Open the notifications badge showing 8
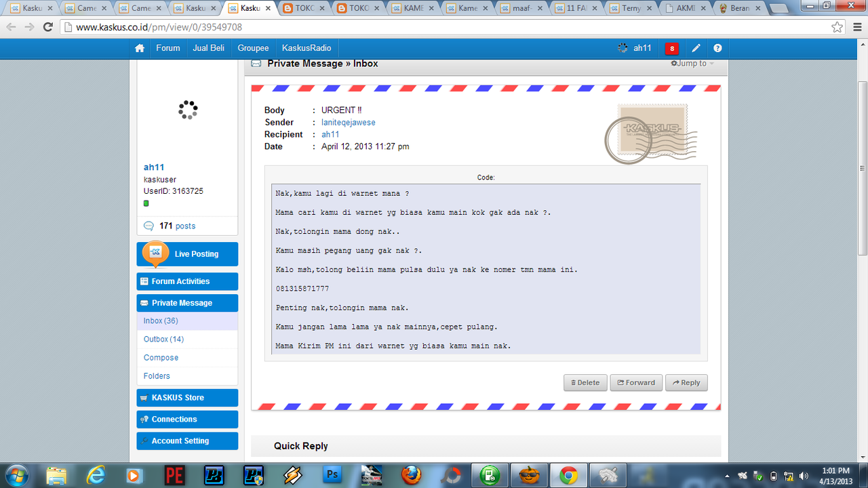The width and height of the screenshot is (868, 488). [672, 48]
